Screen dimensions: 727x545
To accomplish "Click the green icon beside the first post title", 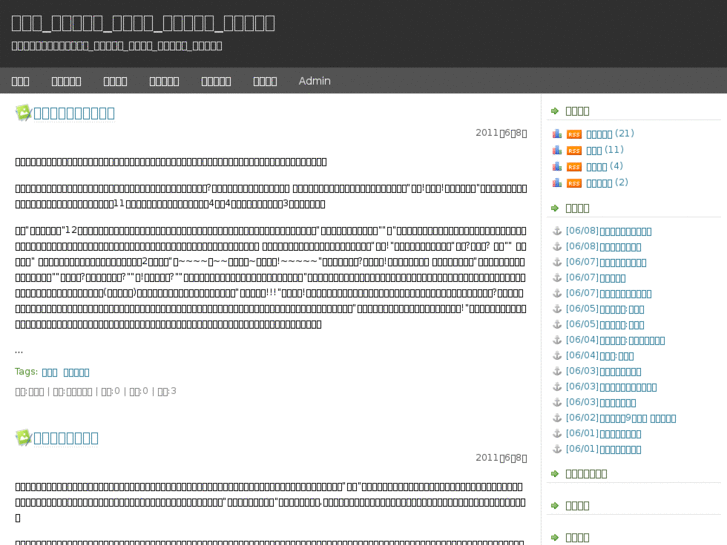I will tap(23, 113).
